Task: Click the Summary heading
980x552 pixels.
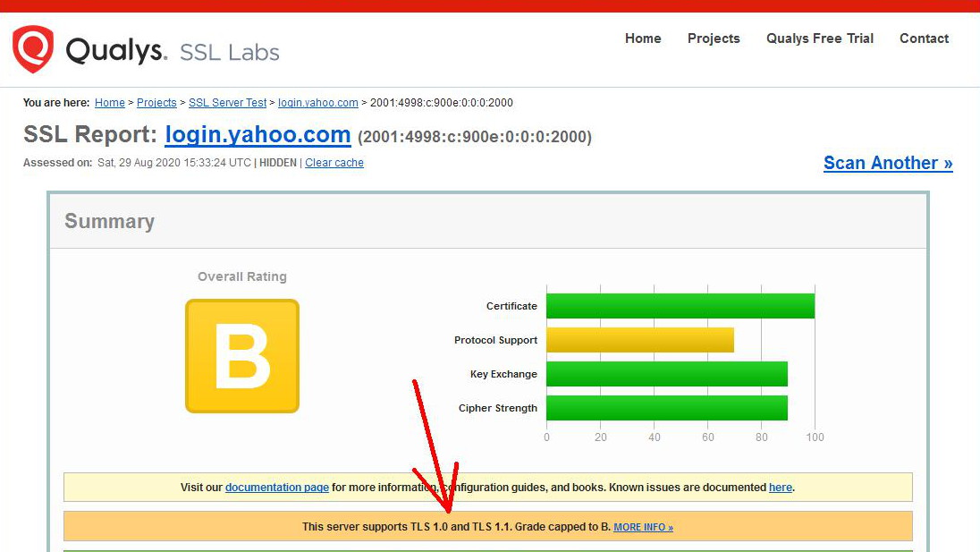Action: click(109, 221)
